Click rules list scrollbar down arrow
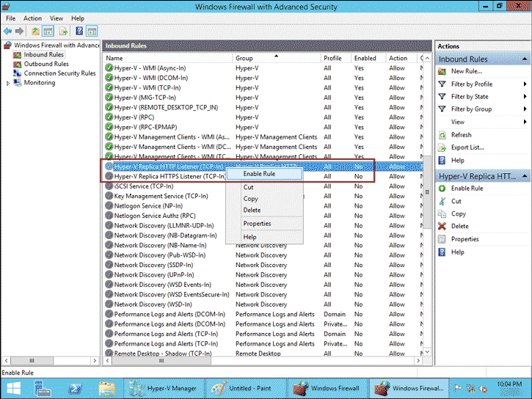This screenshot has width=532, height=399. pyautogui.click(x=427, y=352)
